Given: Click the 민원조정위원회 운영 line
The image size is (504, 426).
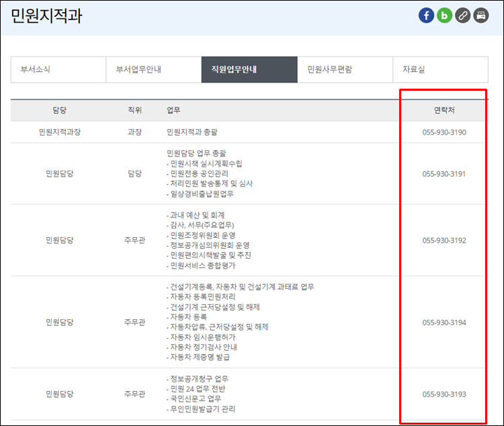Looking at the screenshot, I should (201, 235).
